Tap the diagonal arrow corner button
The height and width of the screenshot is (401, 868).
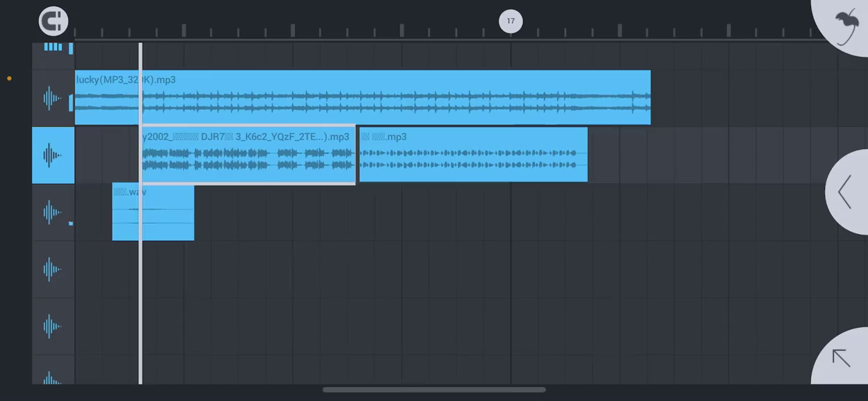(842, 358)
